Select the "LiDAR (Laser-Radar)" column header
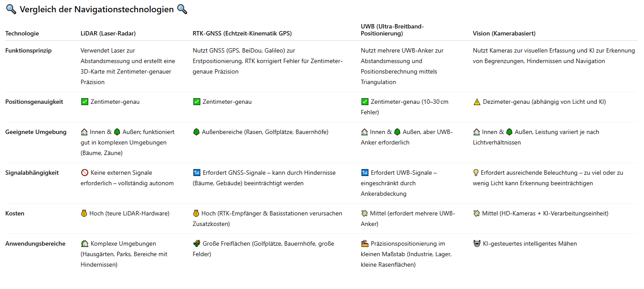Screen dimensions: 644x289 (108, 34)
